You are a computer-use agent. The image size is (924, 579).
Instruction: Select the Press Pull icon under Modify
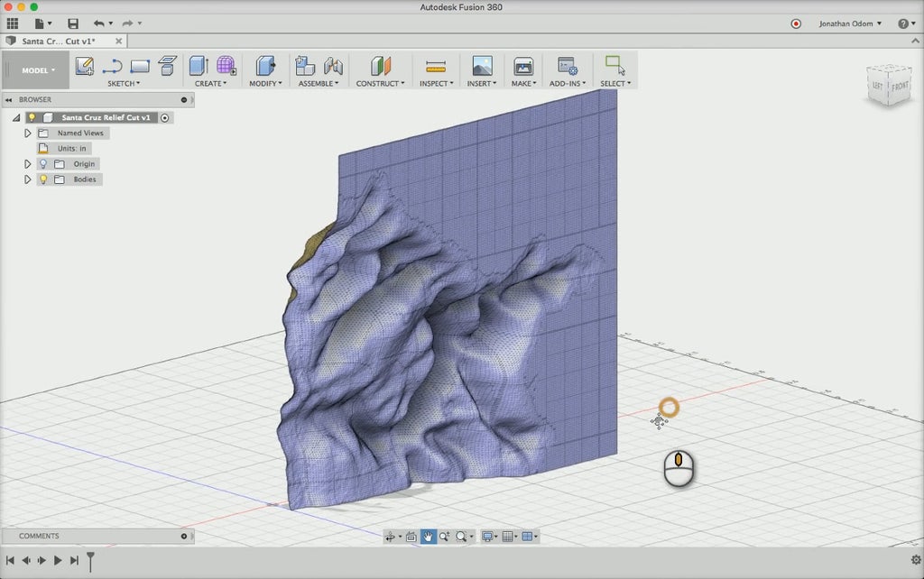pos(264,67)
